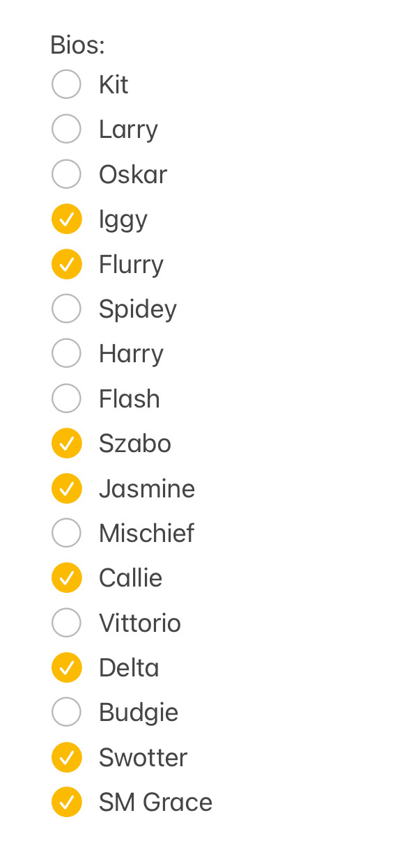The image size is (397, 868).
Task: Uncheck the Swotter entry
Action: (x=67, y=757)
